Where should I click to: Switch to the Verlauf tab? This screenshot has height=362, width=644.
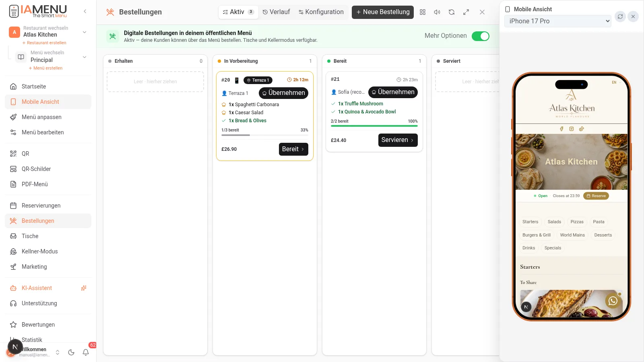pos(276,12)
